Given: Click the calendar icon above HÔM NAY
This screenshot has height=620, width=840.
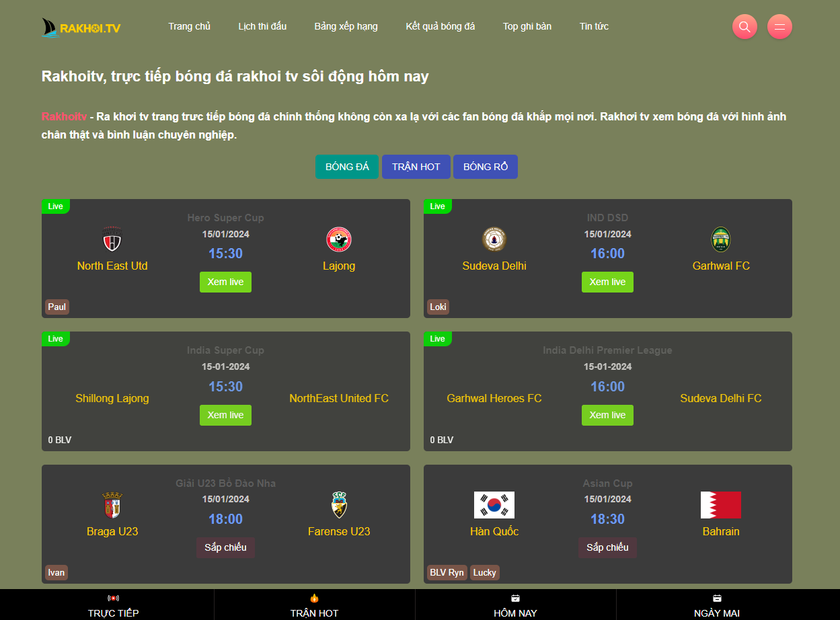Looking at the screenshot, I should [x=515, y=598].
